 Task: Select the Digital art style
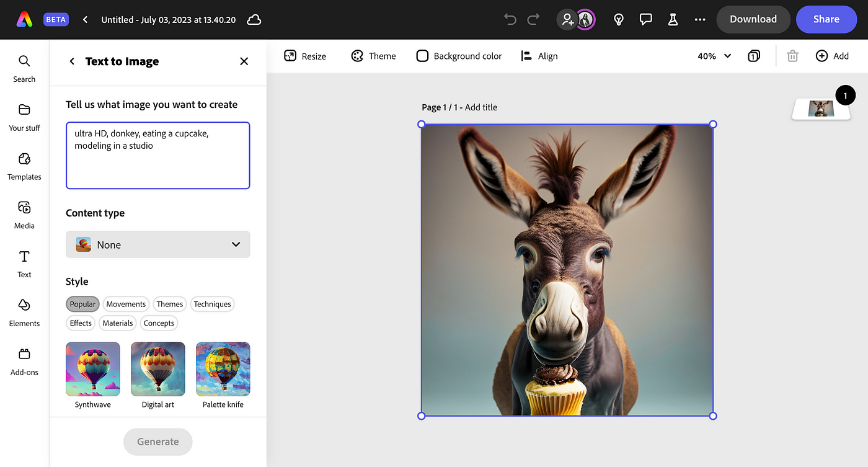pyautogui.click(x=157, y=369)
